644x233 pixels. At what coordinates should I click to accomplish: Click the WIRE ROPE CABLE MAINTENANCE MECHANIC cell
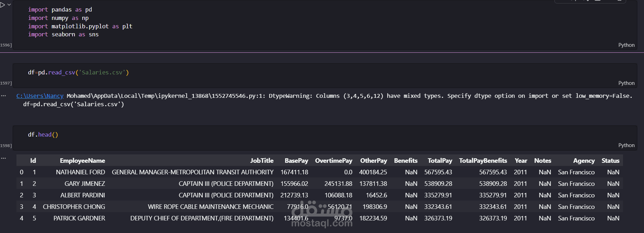point(211,207)
